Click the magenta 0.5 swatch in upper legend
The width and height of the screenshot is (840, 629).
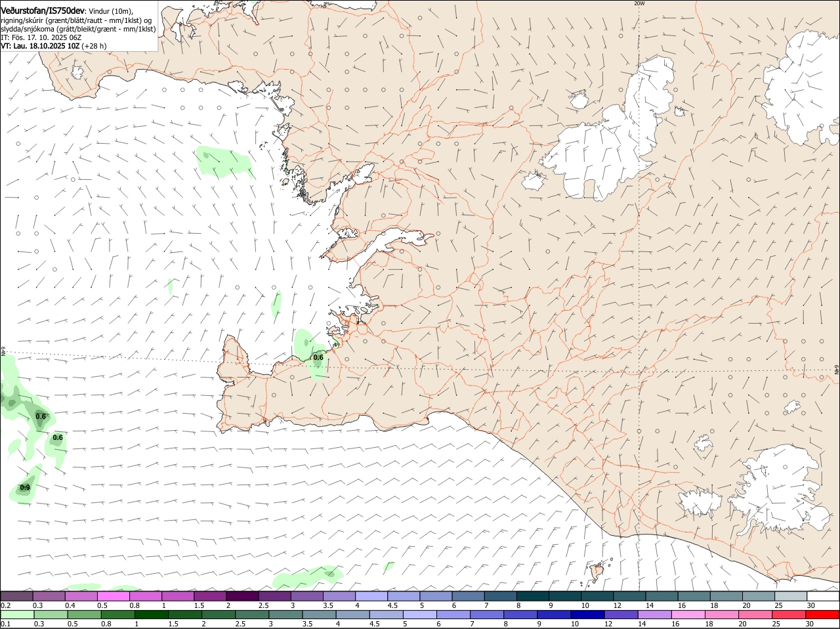click(114, 596)
